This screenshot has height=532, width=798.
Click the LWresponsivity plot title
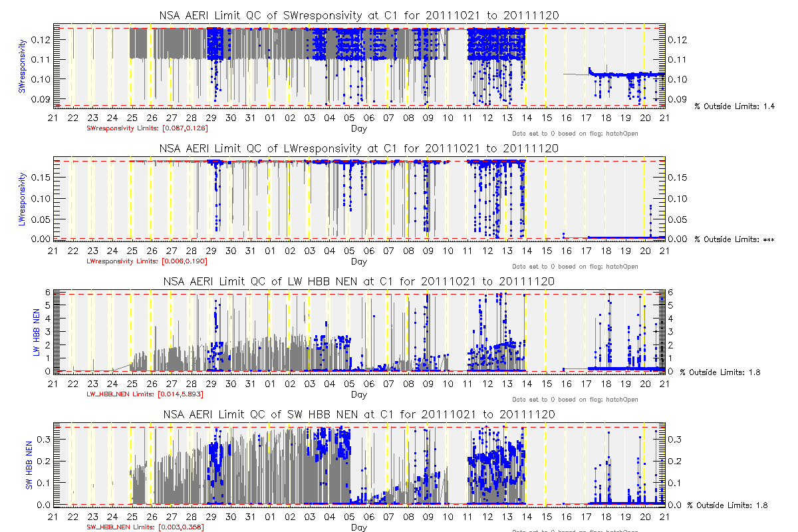point(358,148)
